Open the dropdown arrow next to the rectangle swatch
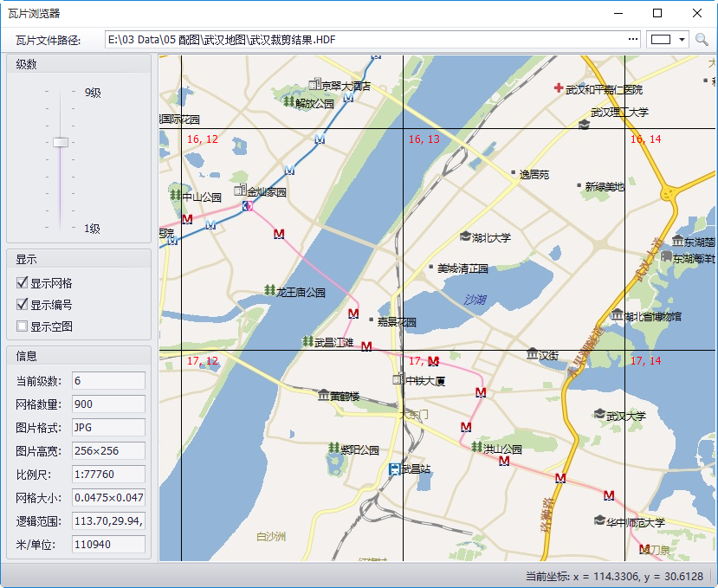This screenshot has width=718, height=588. click(x=683, y=40)
